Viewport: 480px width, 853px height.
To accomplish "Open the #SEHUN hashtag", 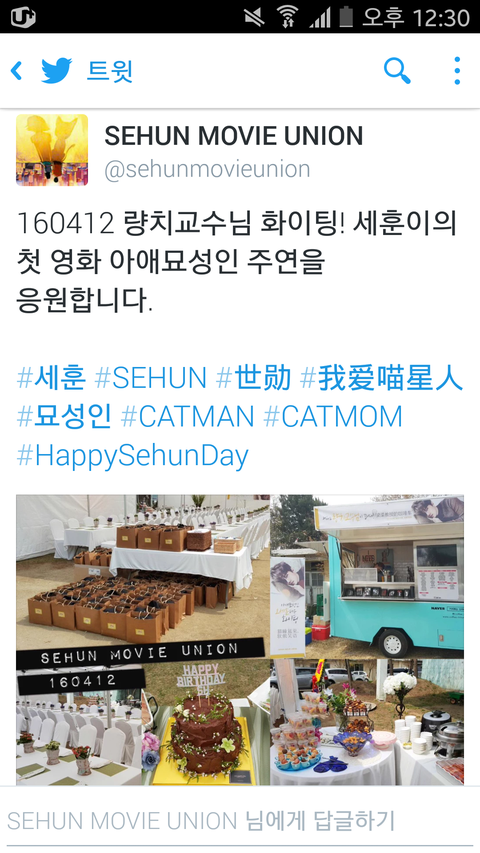I will pos(151,378).
